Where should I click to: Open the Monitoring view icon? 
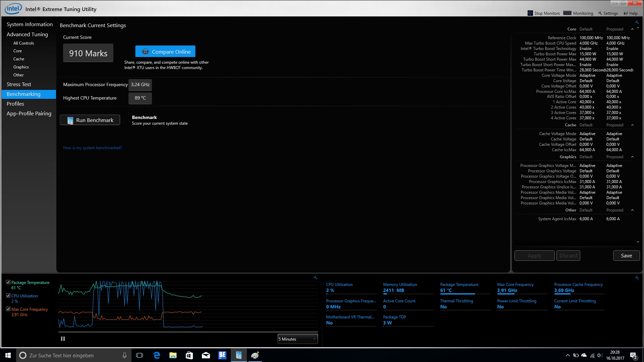(x=567, y=13)
